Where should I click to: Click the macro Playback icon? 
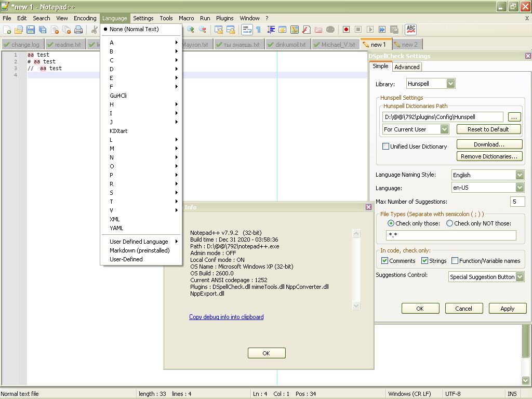370,30
